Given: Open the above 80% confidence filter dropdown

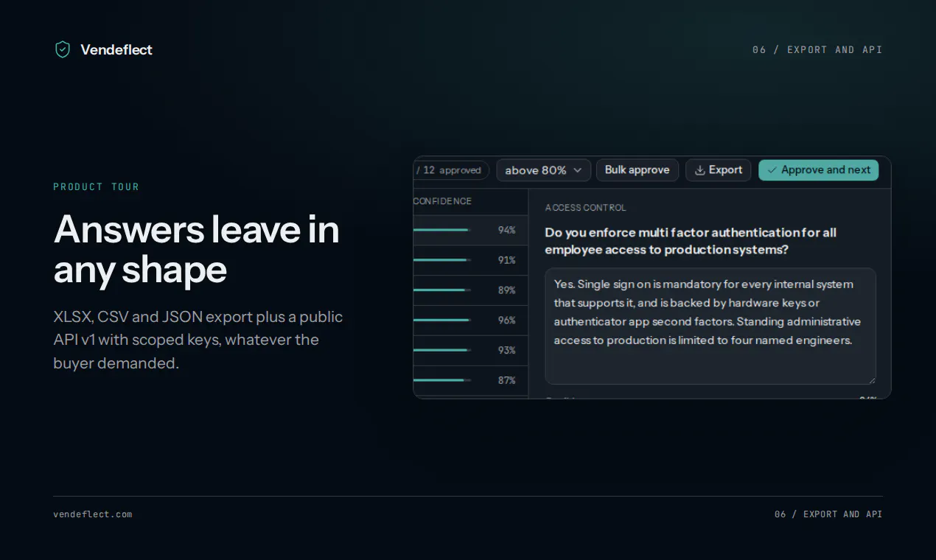Looking at the screenshot, I should click(543, 170).
